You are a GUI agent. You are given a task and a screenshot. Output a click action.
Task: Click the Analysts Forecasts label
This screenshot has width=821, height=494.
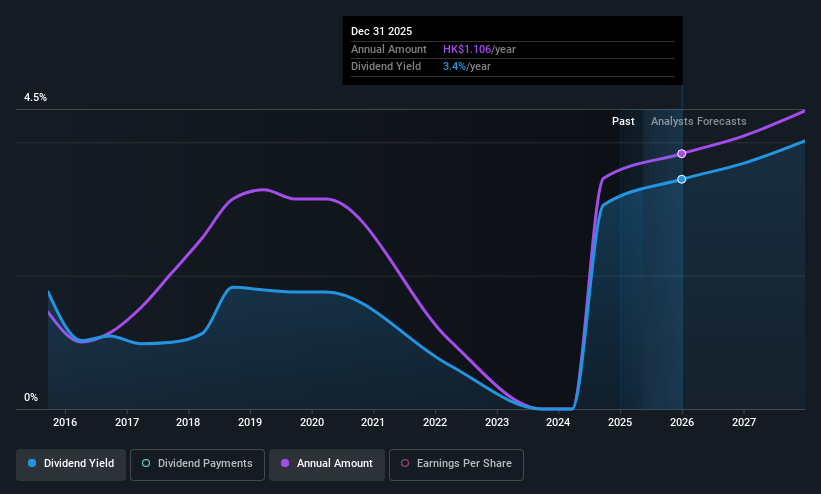click(698, 121)
